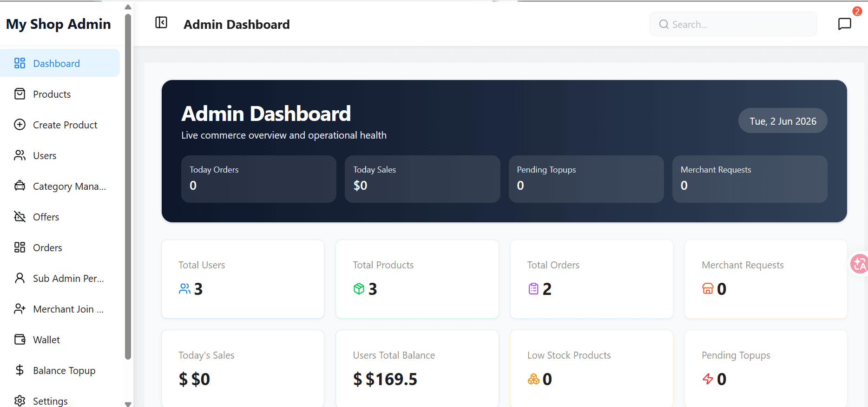Click the dollar icon in Users Total Balance card
Viewport: 868px width, 407px height.
pyautogui.click(x=357, y=379)
